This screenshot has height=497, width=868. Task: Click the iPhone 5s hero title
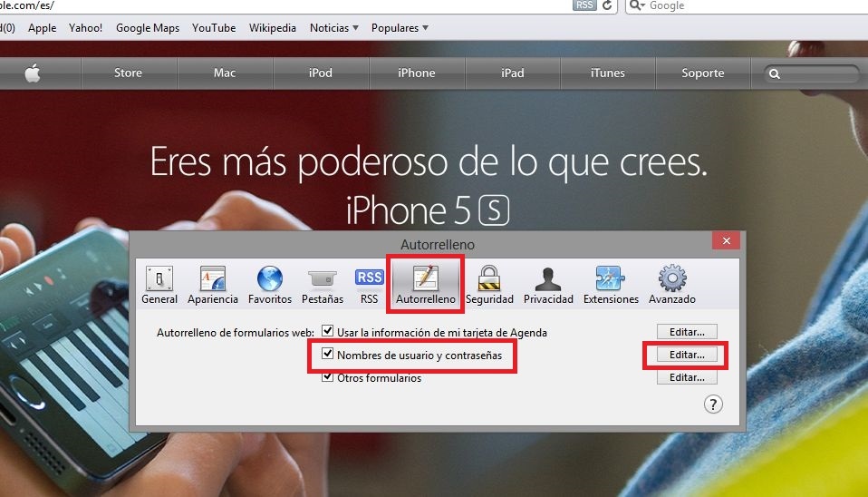tap(428, 210)
